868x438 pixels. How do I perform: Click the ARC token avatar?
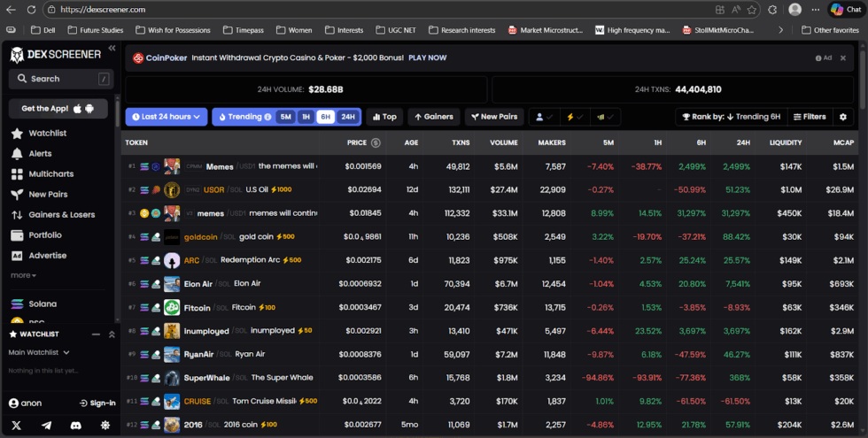(x=172, y=260)
